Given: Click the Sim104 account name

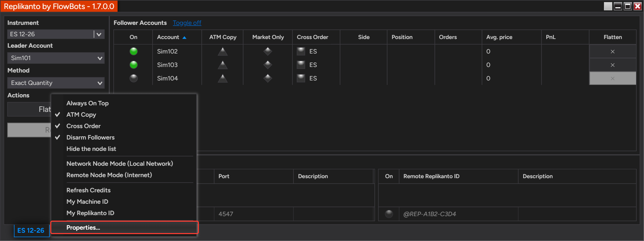Looking at the screenshot, I should click(x=167, y=78).
